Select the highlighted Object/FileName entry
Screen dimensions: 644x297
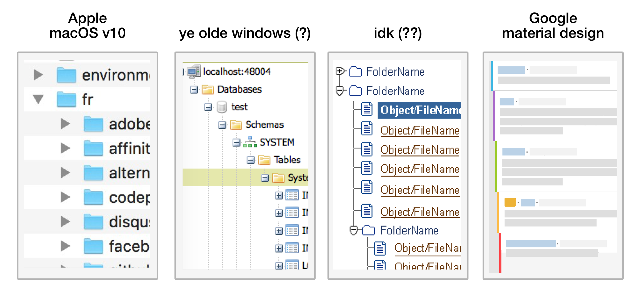419,110
